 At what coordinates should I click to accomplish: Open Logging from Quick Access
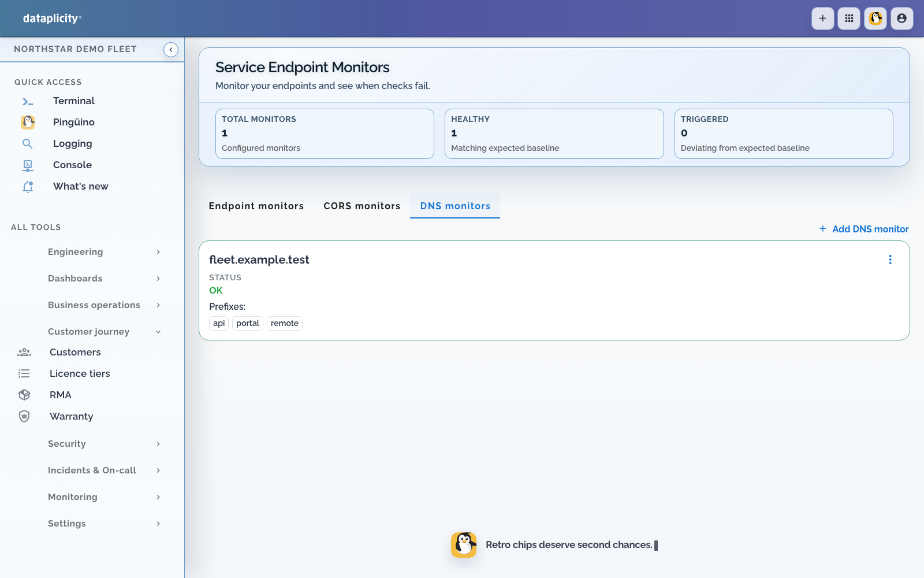73,143
